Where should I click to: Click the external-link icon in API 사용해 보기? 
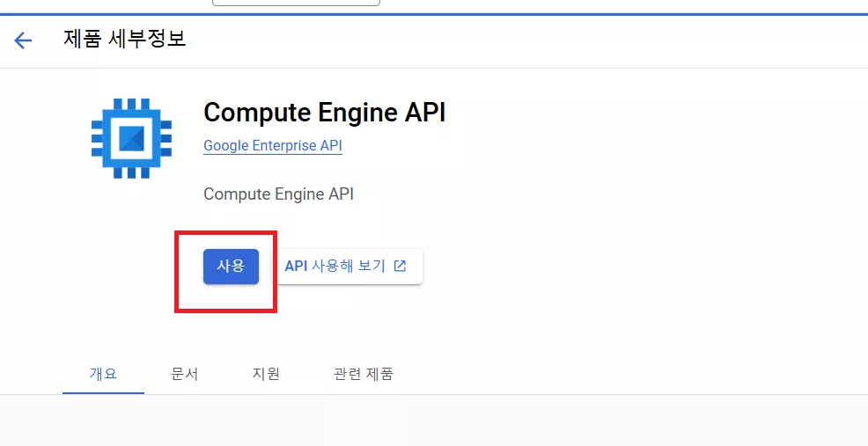coord(400,267)
